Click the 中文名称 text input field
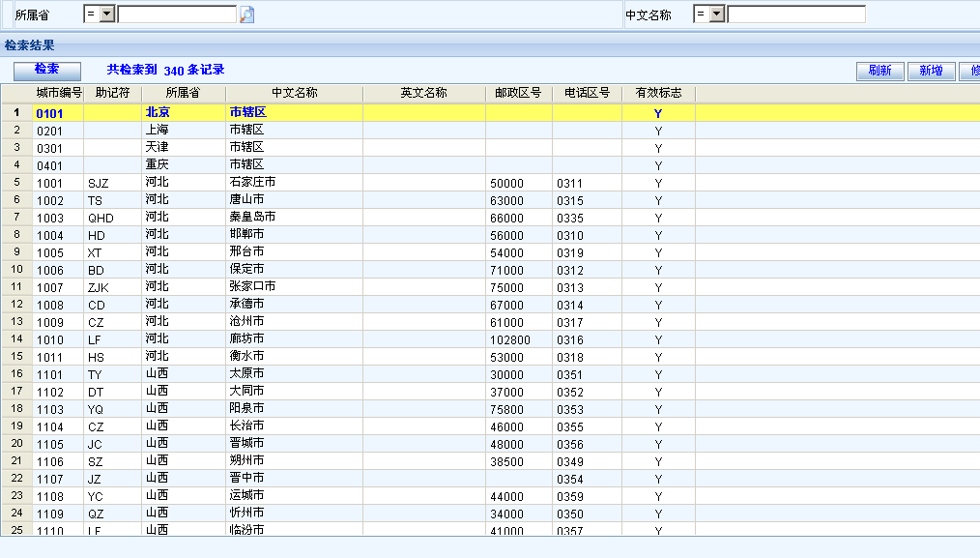The height and width of the screenshot is (558, 980). click(795, 15)
